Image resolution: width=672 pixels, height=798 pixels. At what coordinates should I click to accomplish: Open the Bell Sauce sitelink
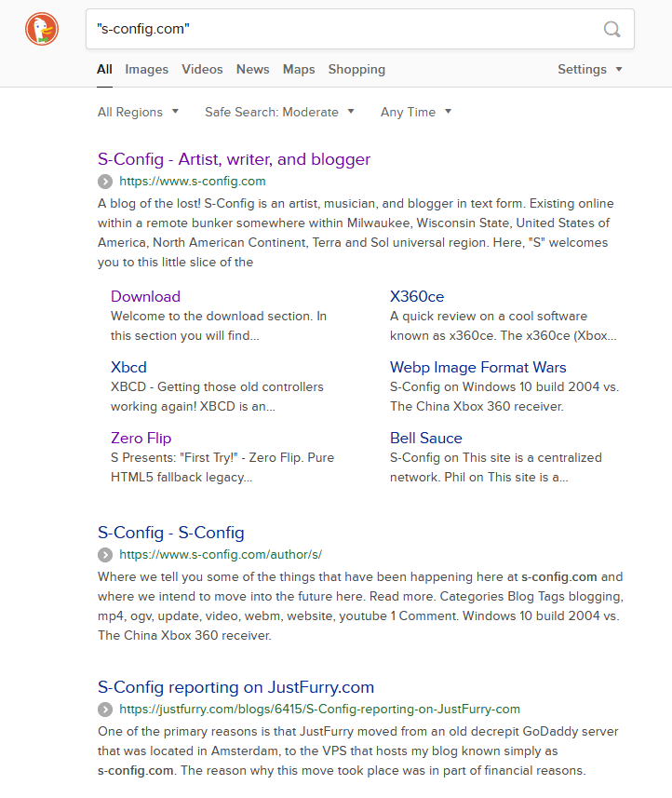click(426, 439)
